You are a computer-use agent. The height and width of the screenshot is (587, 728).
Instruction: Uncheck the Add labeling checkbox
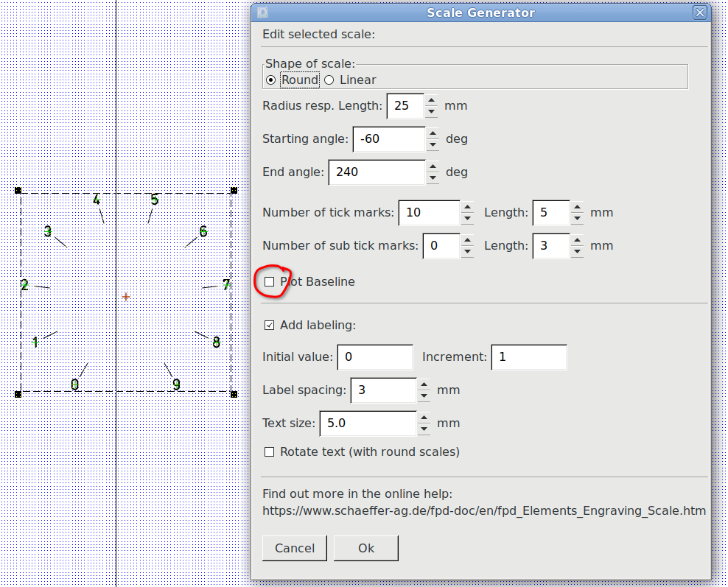269,326
